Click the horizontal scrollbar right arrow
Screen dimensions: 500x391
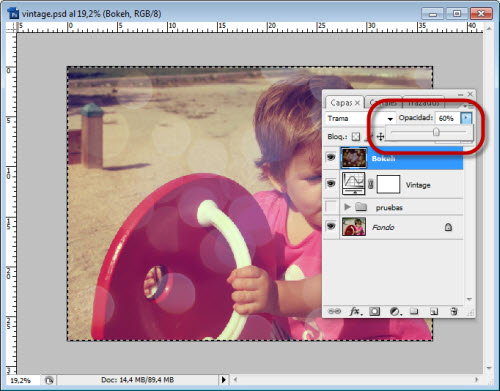pyautogui.click(x=477, y=380)
